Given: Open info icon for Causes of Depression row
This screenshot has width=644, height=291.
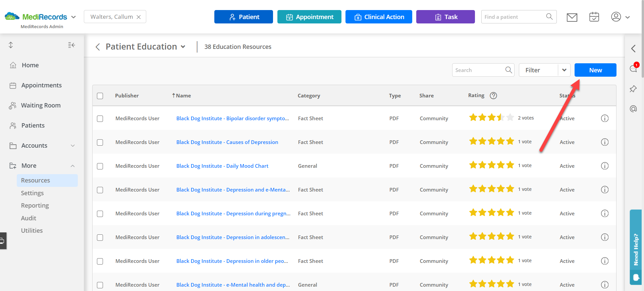Looking at the screenshot, I should click(605, 142).
